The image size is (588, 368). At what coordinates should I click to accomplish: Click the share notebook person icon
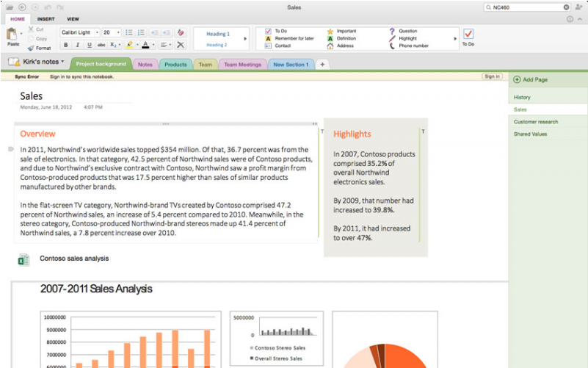tap(578, 7)
